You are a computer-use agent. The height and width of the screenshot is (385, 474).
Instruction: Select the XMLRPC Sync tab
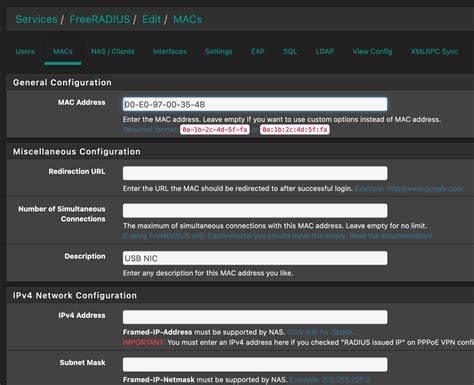pyautogui.click(x=434, y=51)
